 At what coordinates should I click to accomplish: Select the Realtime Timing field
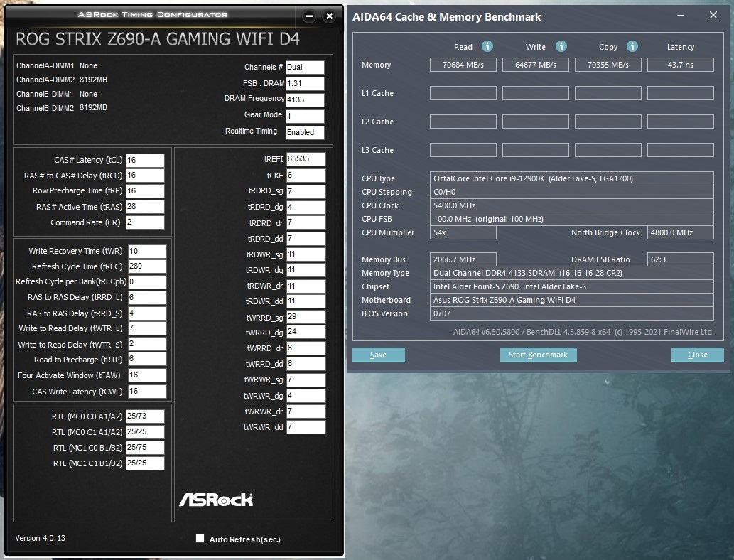click(x=305, y=132)
